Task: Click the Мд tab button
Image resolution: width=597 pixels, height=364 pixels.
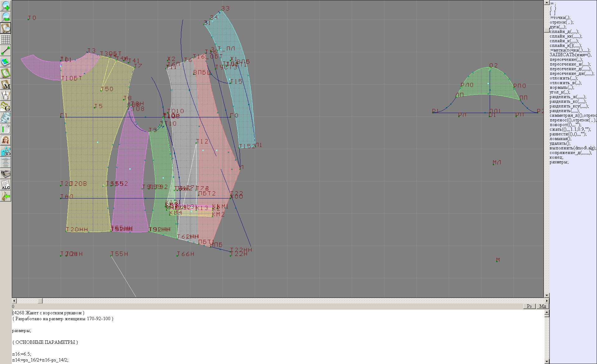Action: coord(543,306)
